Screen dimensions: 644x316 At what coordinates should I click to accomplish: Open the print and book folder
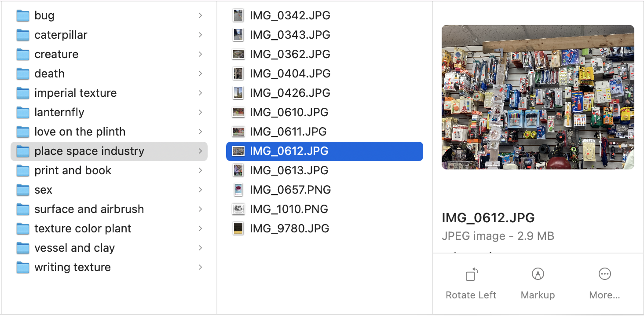click(73, 170)
